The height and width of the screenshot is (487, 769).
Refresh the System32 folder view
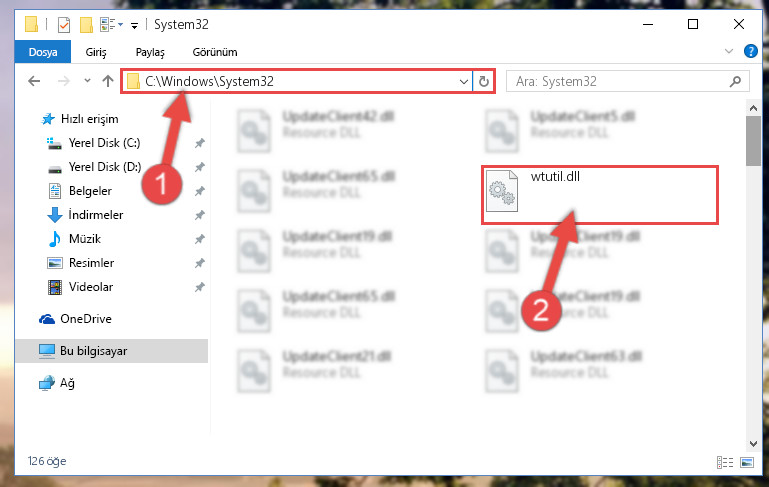[484, 81]
